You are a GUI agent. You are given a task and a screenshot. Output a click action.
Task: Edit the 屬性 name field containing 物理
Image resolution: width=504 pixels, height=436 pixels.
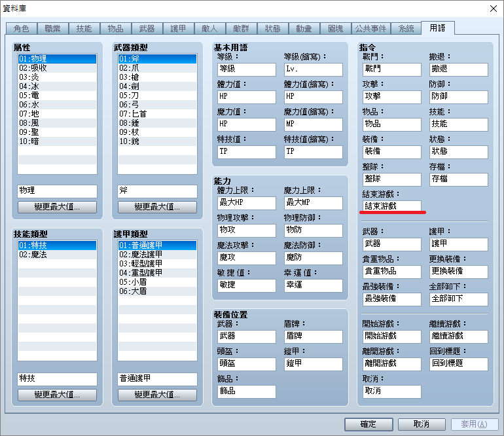tap(57, 191)
